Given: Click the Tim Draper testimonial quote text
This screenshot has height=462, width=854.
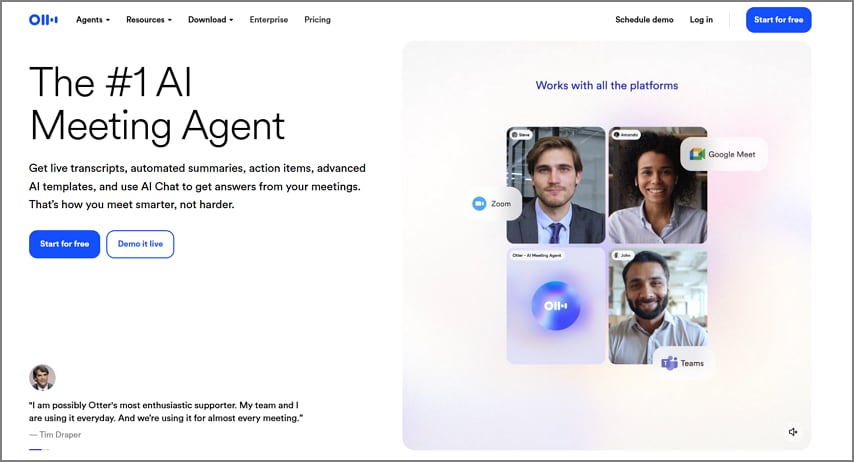Looking at the screenshot, I should (x=166, y=411).
